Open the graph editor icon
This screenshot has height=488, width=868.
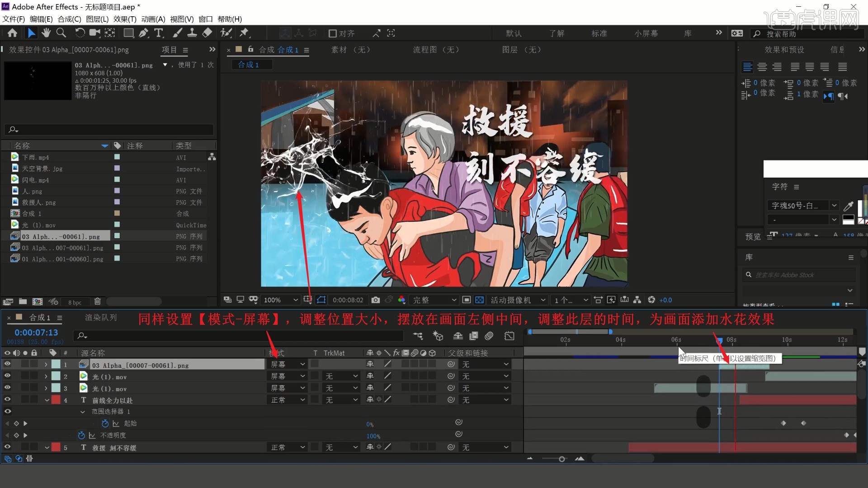[509, 336]
